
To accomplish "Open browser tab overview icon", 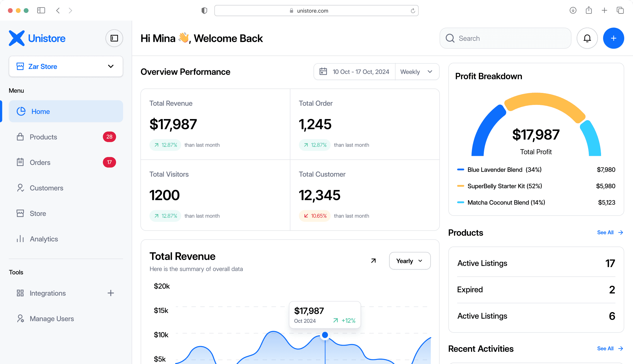I will coord(620,11).
